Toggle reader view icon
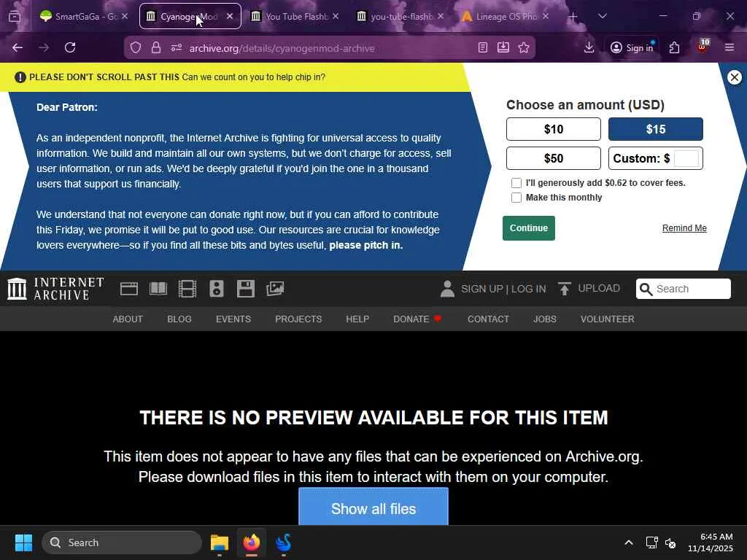 click(483, 47)
